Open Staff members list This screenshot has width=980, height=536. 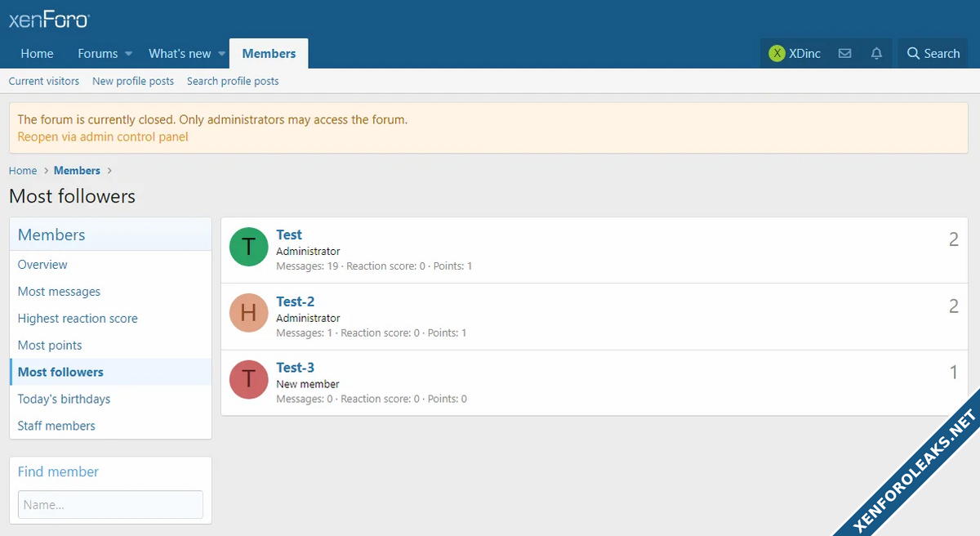point(56,426)
